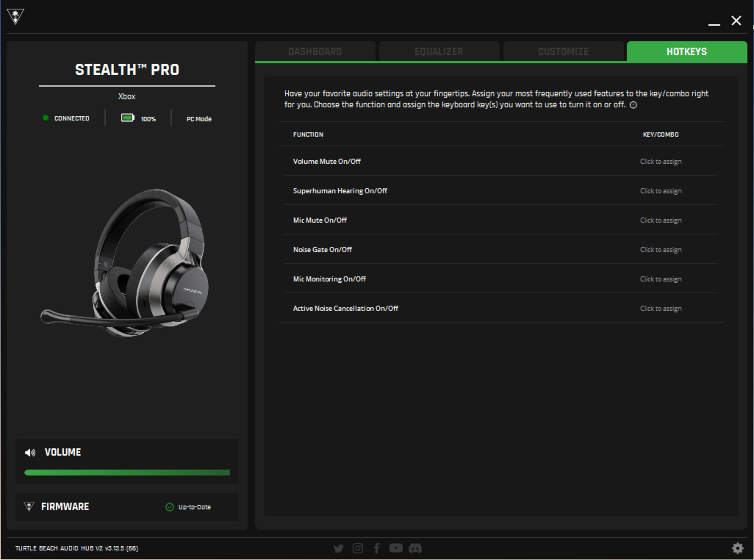
Task: Switch to the Dashboard tab
Action: [315, 51]
